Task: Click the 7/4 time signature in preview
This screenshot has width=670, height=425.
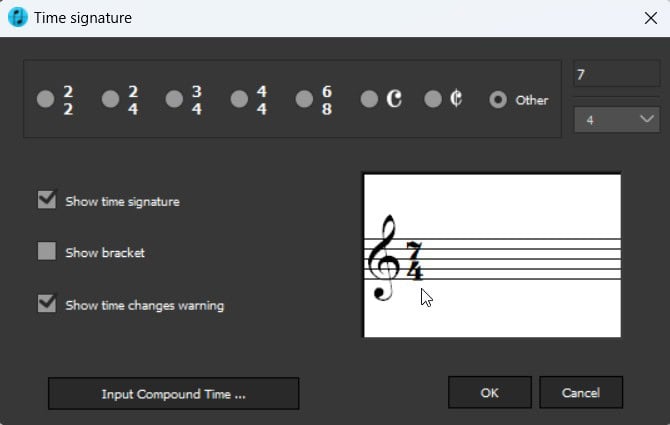Action: tap(414, 259)
